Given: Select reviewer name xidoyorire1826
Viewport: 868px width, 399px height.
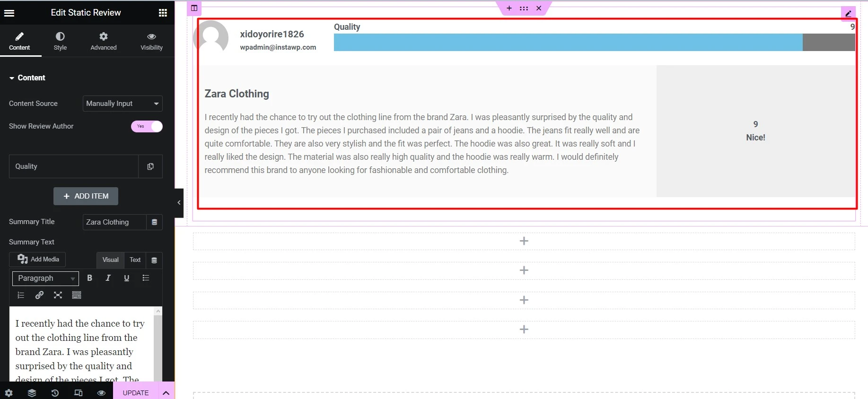Looking at the screenshot, I should click(272, 34).
